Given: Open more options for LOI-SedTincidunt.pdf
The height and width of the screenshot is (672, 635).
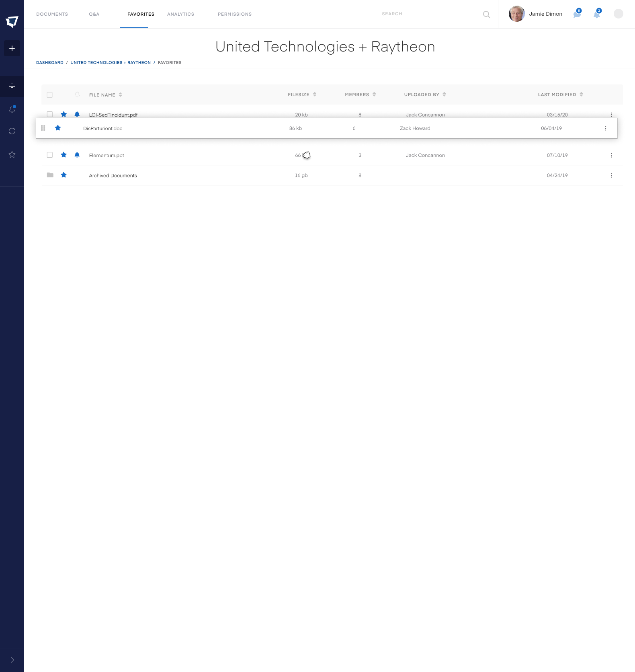Looking at the screenshot, I should tap(611, 115).
